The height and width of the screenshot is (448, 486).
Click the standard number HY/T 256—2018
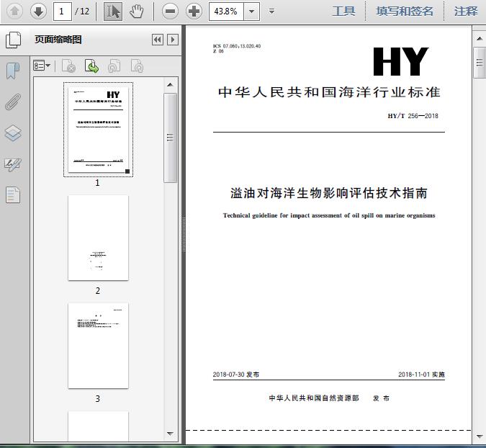tap(413, 116)
